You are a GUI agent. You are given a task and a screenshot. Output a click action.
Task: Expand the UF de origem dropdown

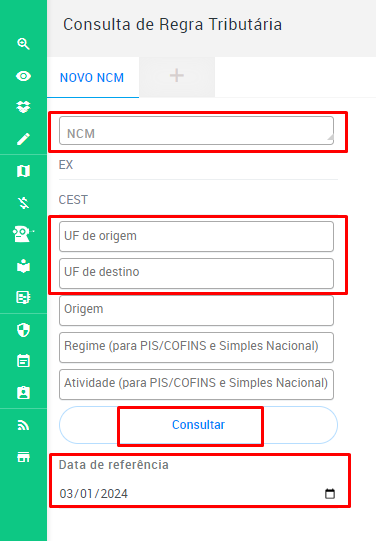point(196,236)
